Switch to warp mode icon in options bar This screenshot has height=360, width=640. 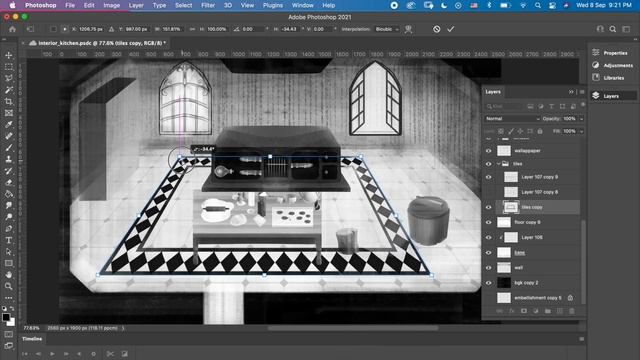coord(408,29)
